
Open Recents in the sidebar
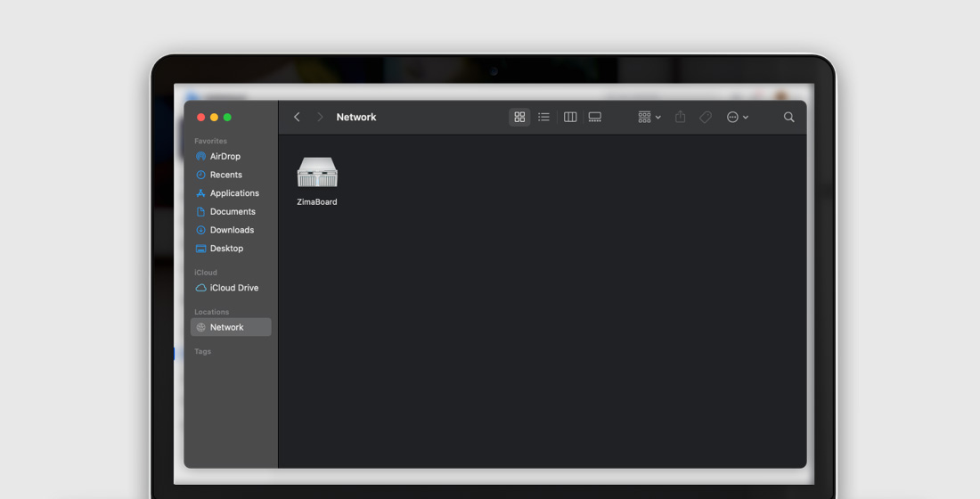(x=231, y=175)
